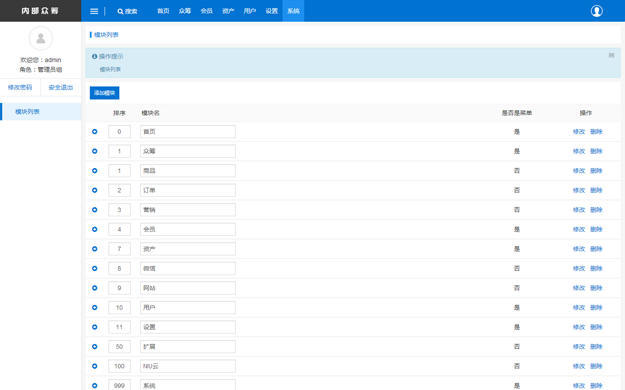The image size is (625, 390).
Task: Click the 模块名 column header
Action: pos(150,113)
